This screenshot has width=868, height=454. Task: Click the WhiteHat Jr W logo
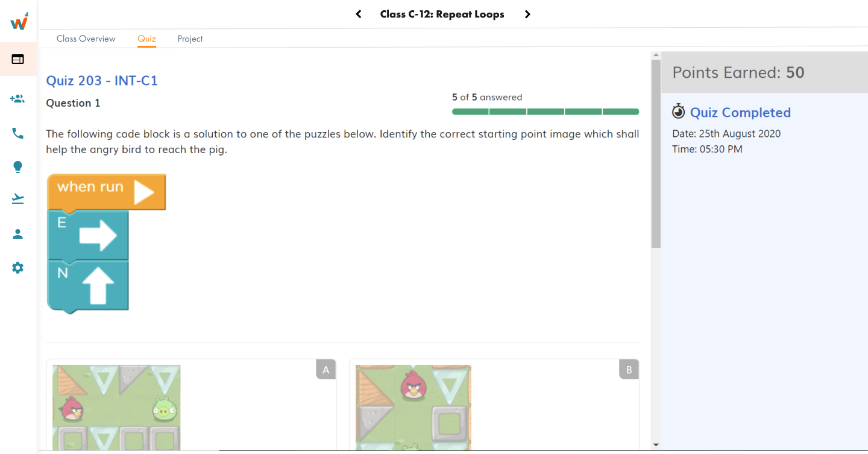click(19, 22)
